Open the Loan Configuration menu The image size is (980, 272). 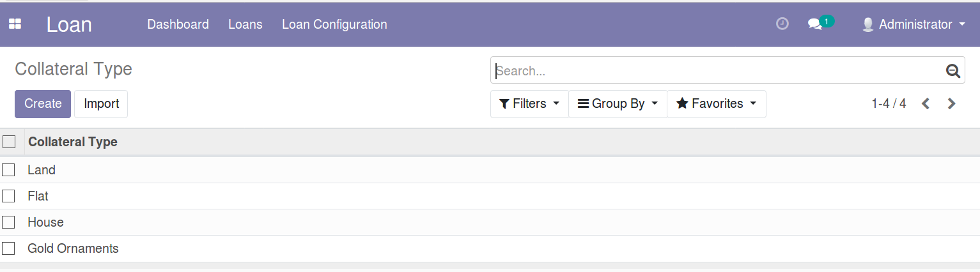(x=334, y=24)
